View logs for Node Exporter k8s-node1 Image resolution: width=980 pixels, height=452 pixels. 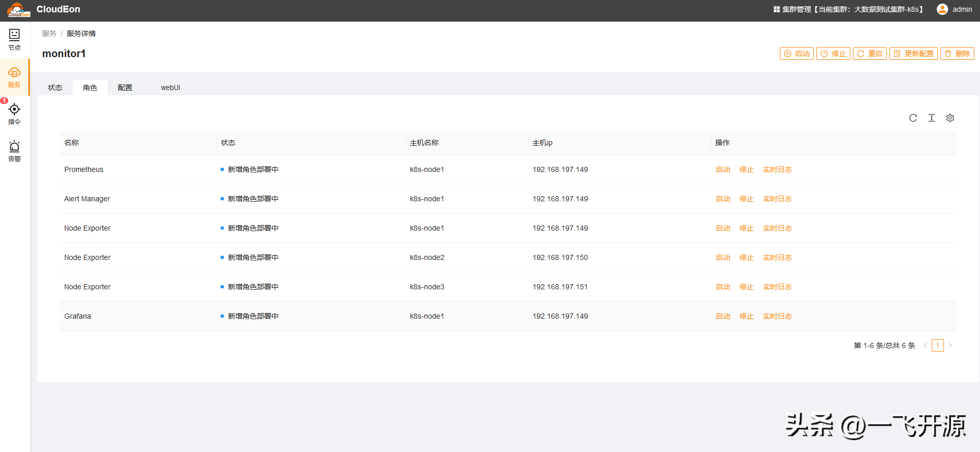pyautogui.click(x=777, y=228)
